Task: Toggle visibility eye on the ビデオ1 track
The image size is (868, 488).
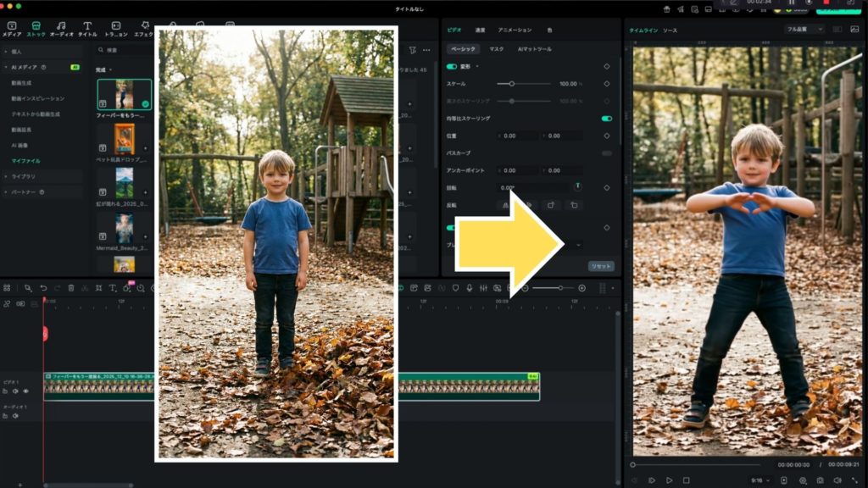Action: point(25,391)
